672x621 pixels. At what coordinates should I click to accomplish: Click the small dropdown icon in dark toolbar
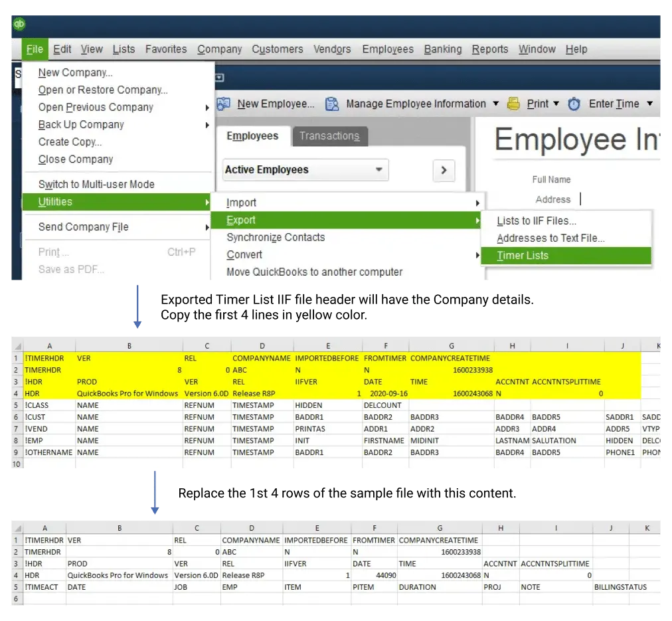tap(219, 78)
